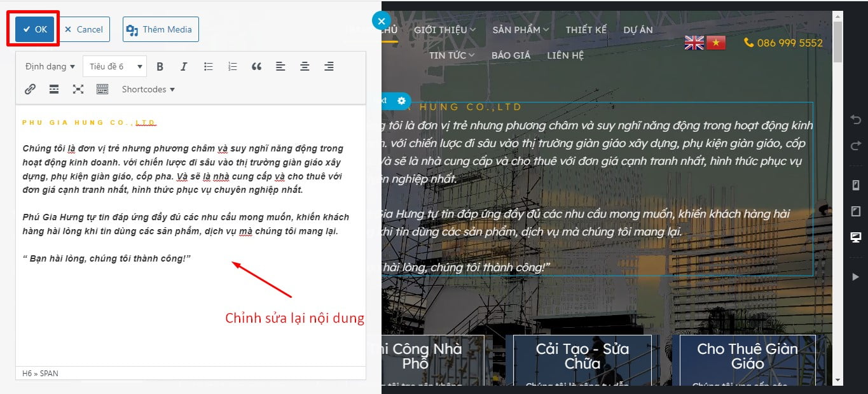Image resolution: width=868 pixels, height=394 pixels.
Task: Open the SẢN PHẨM menu item
Action: click(520, 29)
